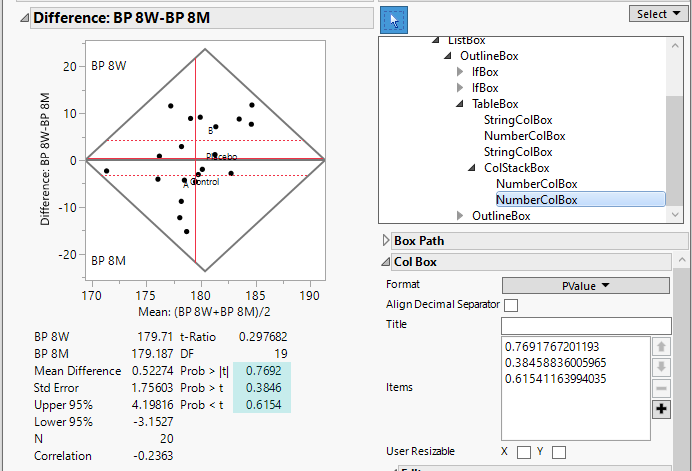692x471 pixels.
Task: Toggle Align Decimal Separator checkbox
Action: coord(511,305)
